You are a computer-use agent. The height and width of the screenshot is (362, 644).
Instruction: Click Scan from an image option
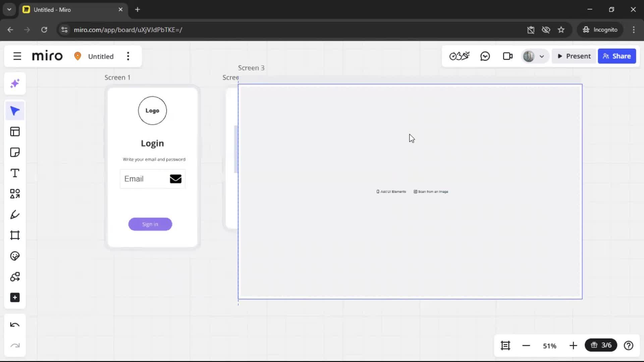431,192
